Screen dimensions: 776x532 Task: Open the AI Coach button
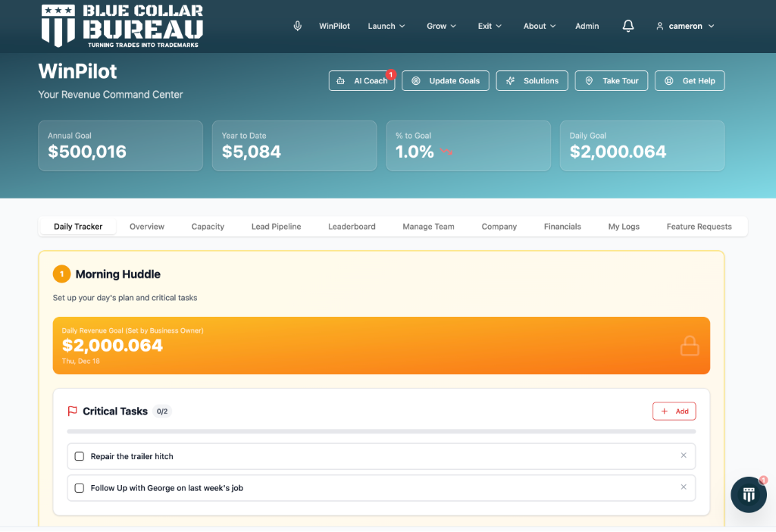(x=361, y=80)
